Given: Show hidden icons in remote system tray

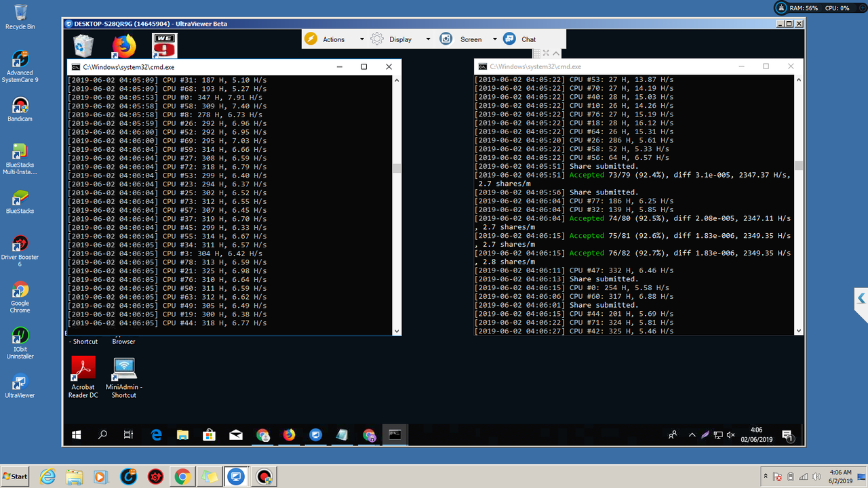Looking at the screenshot, I should (x=692, y=435).
